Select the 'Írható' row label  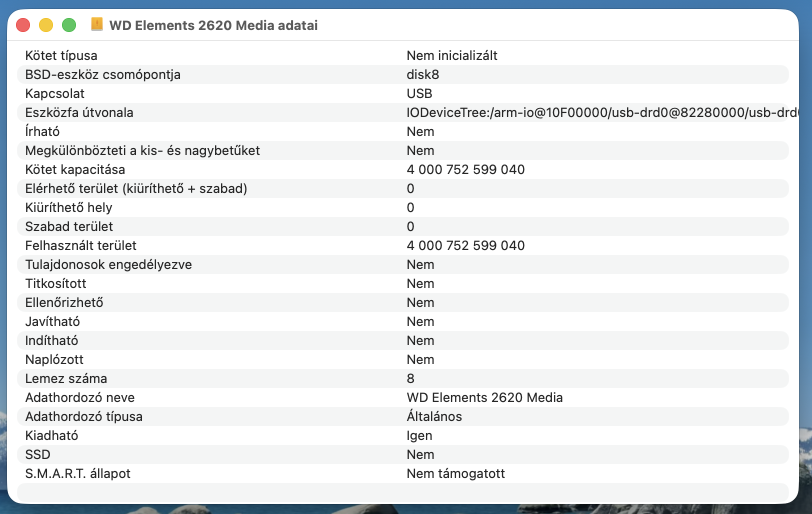click(42, 131)
